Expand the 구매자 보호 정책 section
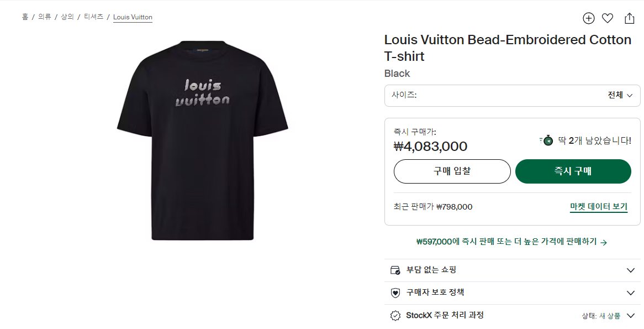Viewport: 644px width, 329px height. click(631, 293)
